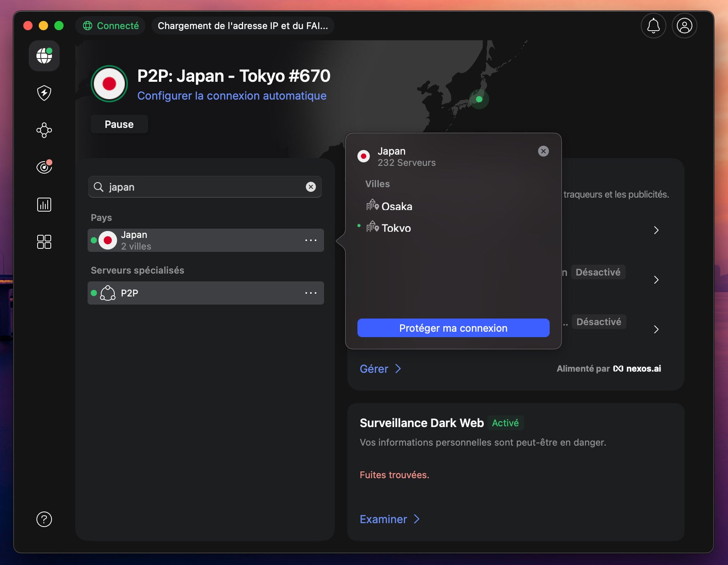
Task: Click the statistics chart sidebar icon
Action: click(x=44, y=204)
